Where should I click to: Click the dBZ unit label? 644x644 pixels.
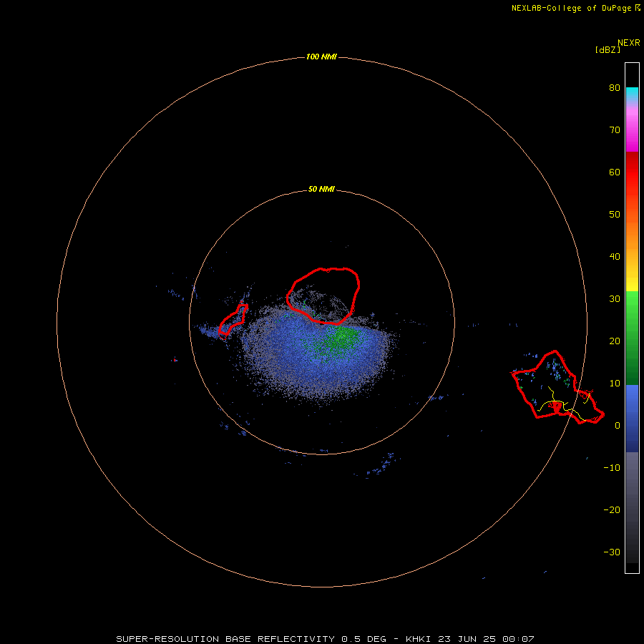point(608,50)
